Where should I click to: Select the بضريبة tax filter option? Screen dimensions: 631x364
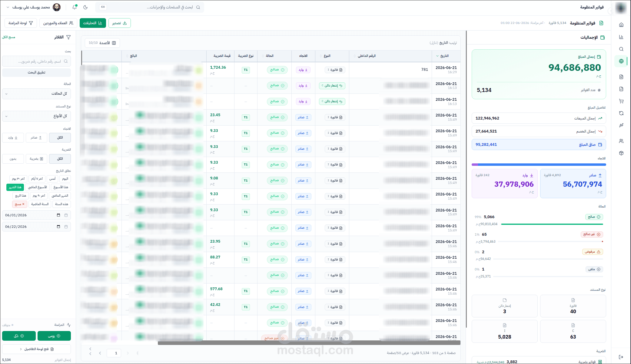pos(36,159)
